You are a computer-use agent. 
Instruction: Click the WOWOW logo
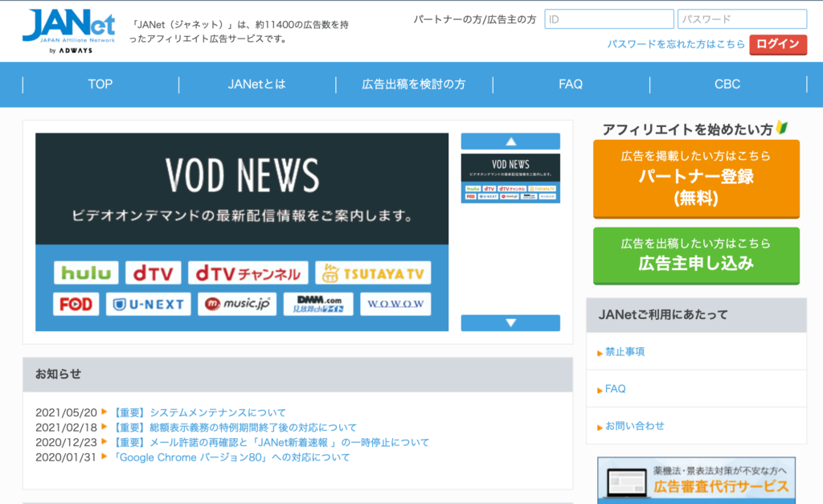[395, 304]
